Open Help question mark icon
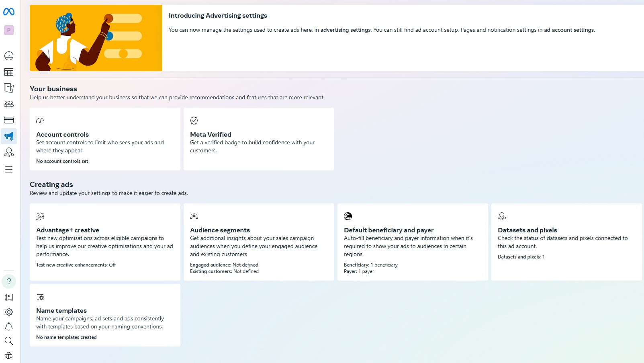 (x=9, y=281)
